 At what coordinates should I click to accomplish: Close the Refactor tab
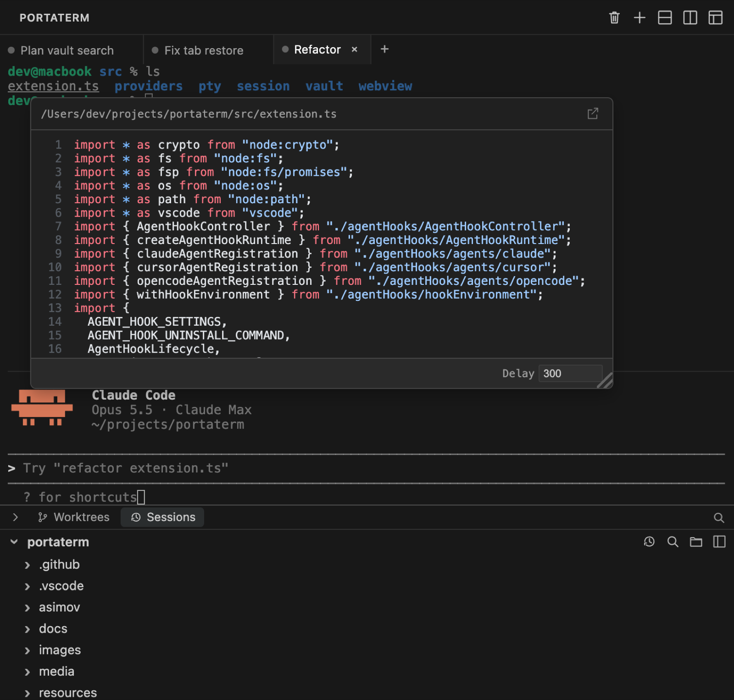[x=354, y=50]
